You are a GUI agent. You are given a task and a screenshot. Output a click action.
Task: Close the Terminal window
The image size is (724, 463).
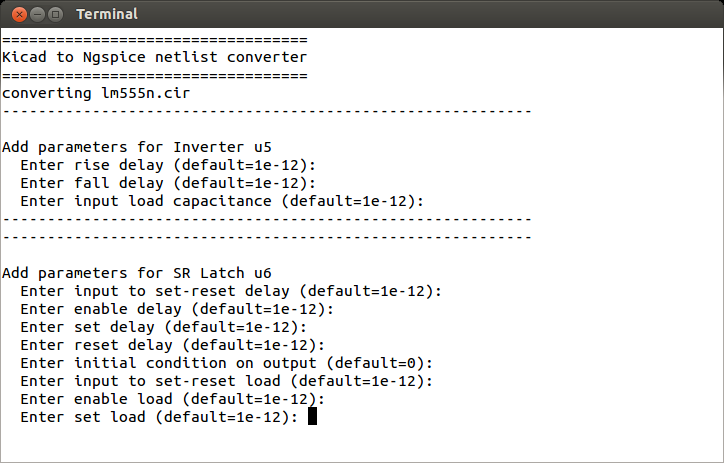[19, 15]
